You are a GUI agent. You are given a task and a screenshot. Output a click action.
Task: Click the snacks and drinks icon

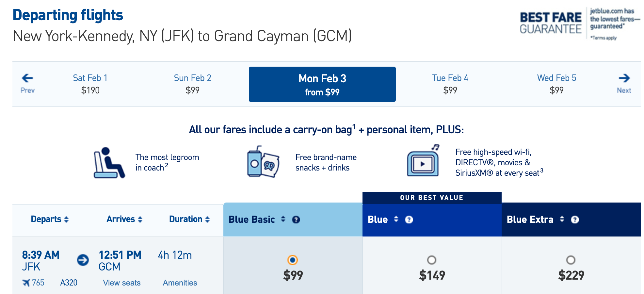pos(263,162)
